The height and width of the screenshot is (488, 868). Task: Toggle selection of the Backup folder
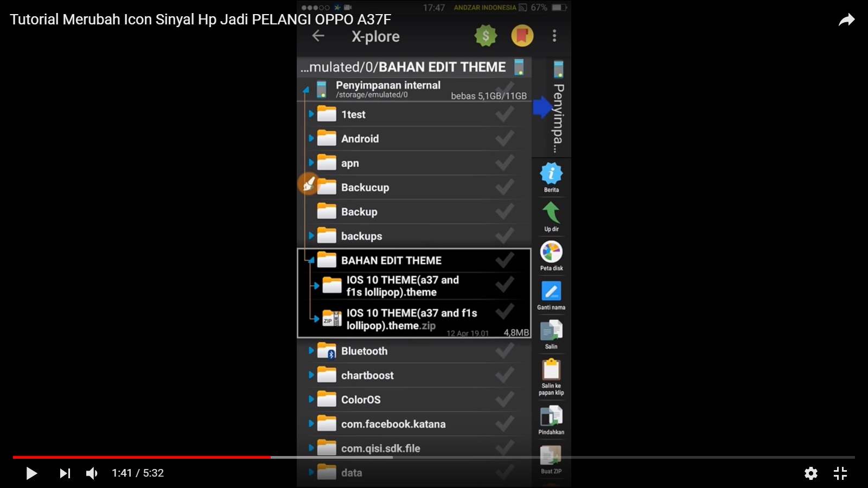(x=506, y=211)
